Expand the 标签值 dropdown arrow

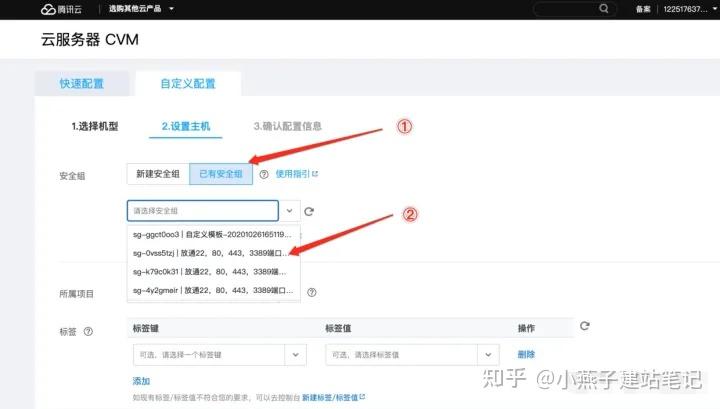(488, 355)
